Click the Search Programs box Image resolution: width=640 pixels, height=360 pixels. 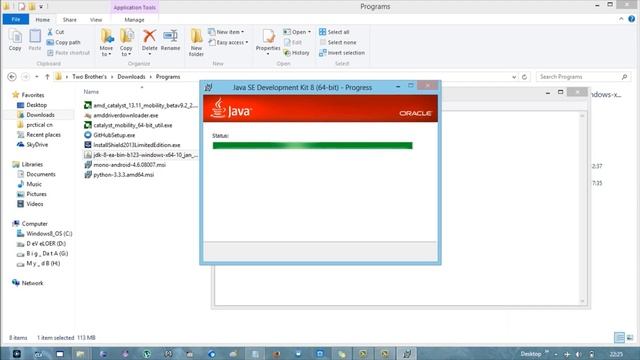(x=582, y=77)
